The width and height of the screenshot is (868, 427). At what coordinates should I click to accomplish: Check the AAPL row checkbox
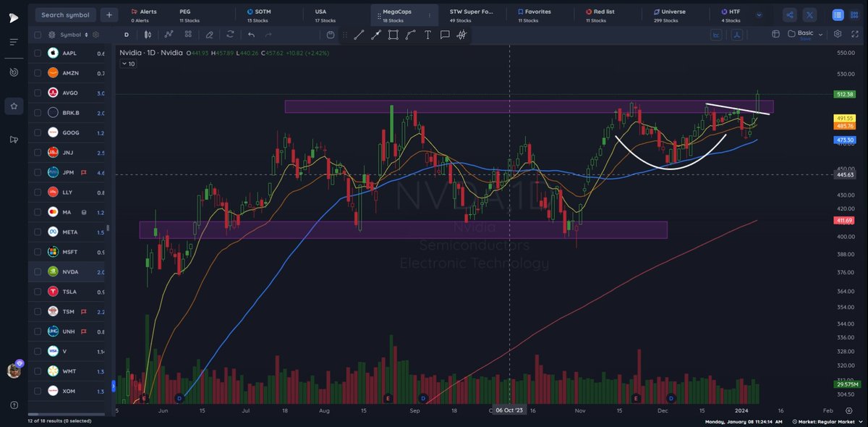coord(38,54)
